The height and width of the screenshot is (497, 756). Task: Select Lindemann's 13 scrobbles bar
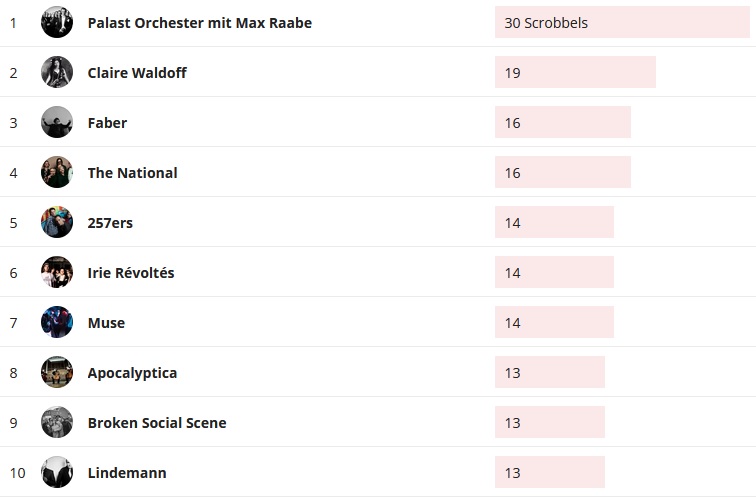click(550, 472)
